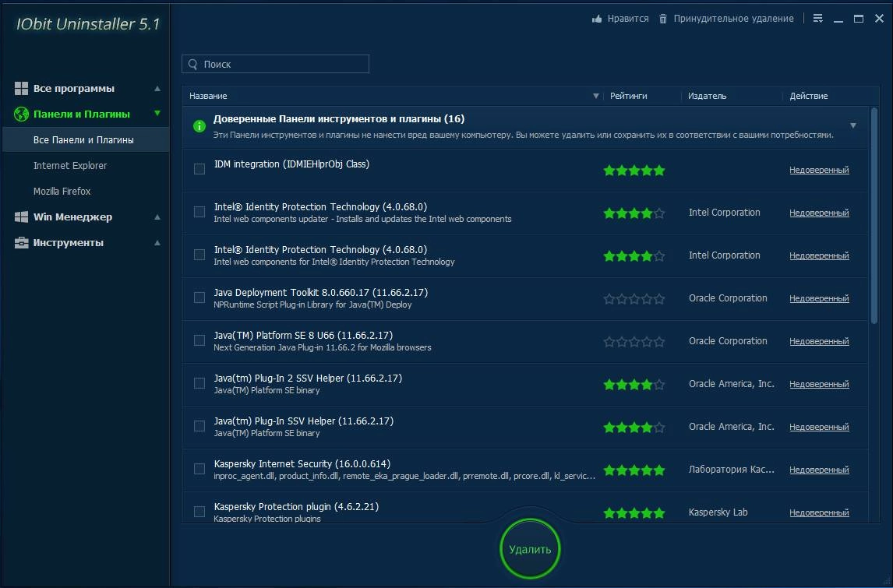Click empty star rating of Java Deployment Toolkit

pos(634,299)
